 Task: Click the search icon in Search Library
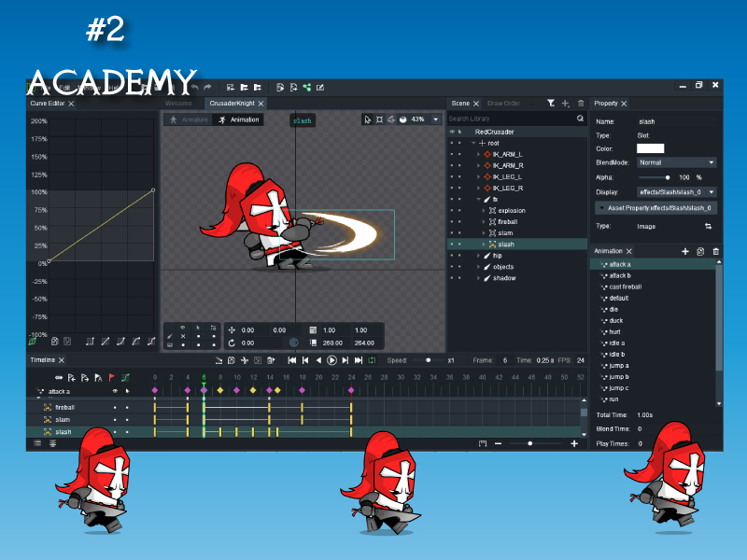pos(580,119)
